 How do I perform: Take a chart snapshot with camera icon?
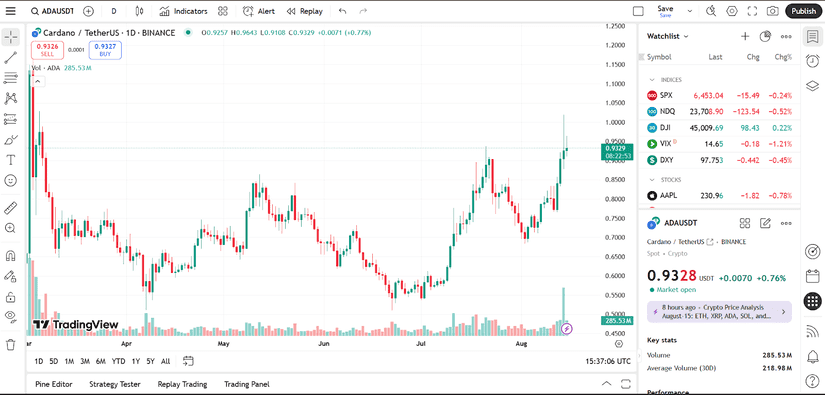pyautogui.click(x=772, y=11)
